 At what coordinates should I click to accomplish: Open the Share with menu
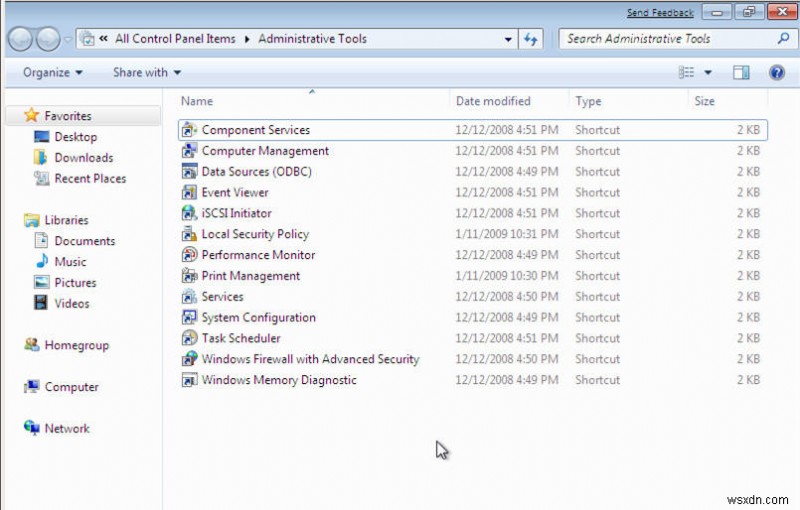point(147,72)
